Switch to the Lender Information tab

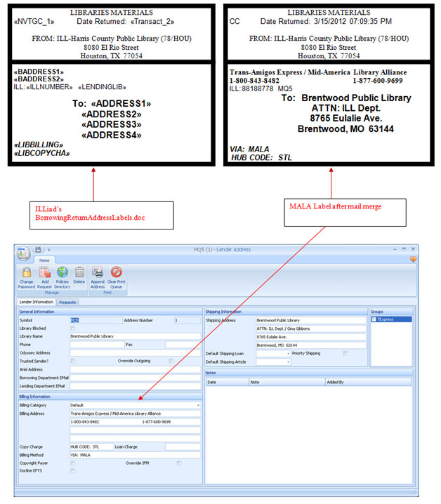click(x=36, y=302)
